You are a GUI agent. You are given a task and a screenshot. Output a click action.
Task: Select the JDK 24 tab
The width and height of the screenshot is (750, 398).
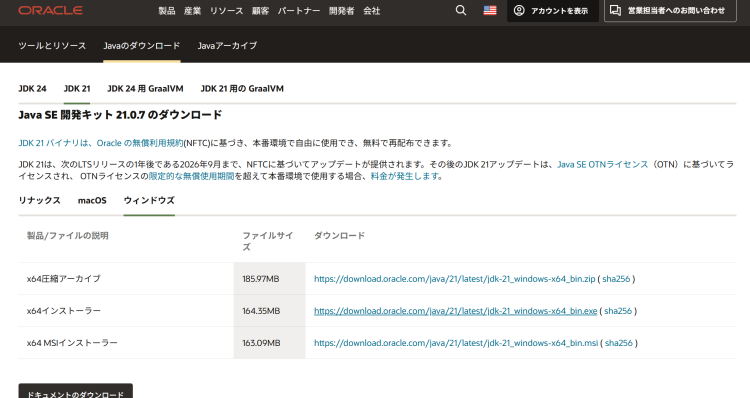[33, 88]
